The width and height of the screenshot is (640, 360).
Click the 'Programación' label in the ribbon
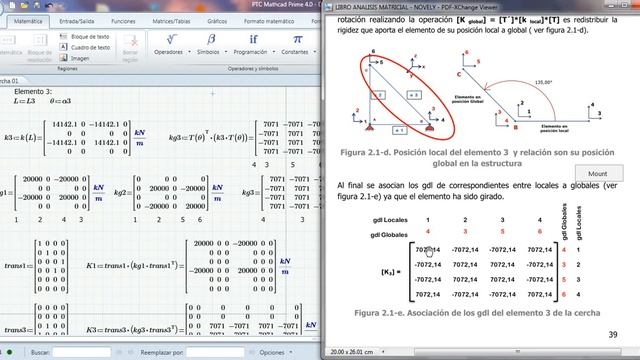pos(250,52)
